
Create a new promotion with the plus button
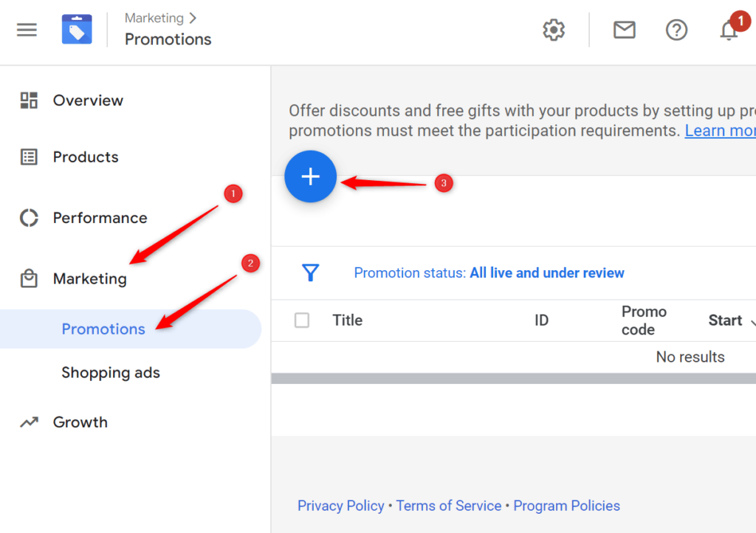310,176
